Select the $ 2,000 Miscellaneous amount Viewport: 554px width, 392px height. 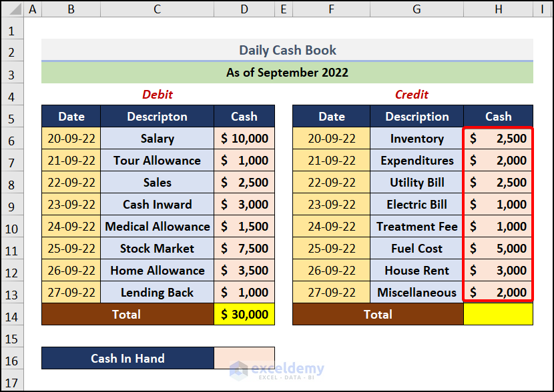498,292
